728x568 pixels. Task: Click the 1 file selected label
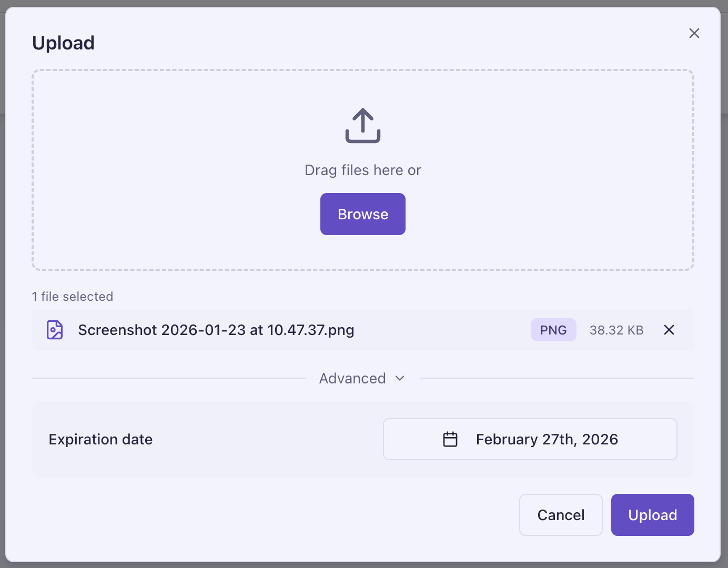pyautogui.click(x=73, y=296)
